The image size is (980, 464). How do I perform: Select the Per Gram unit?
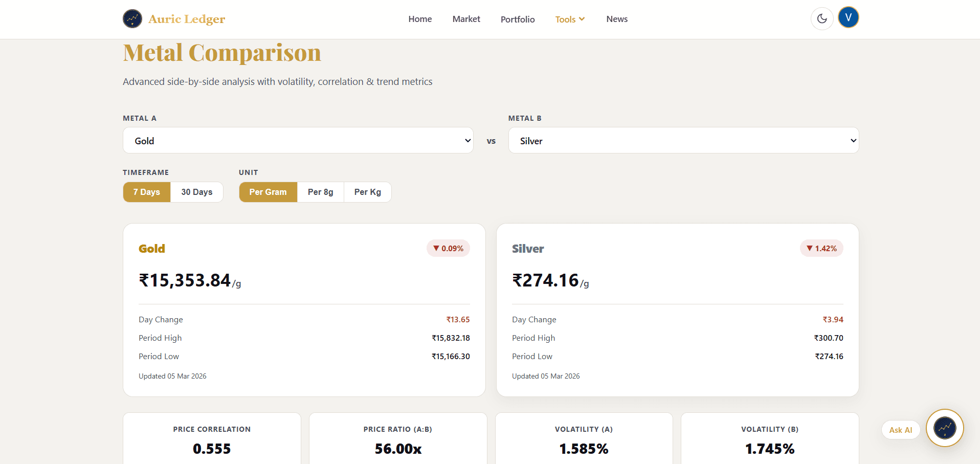pyautogui.click(x=268, y=192)
